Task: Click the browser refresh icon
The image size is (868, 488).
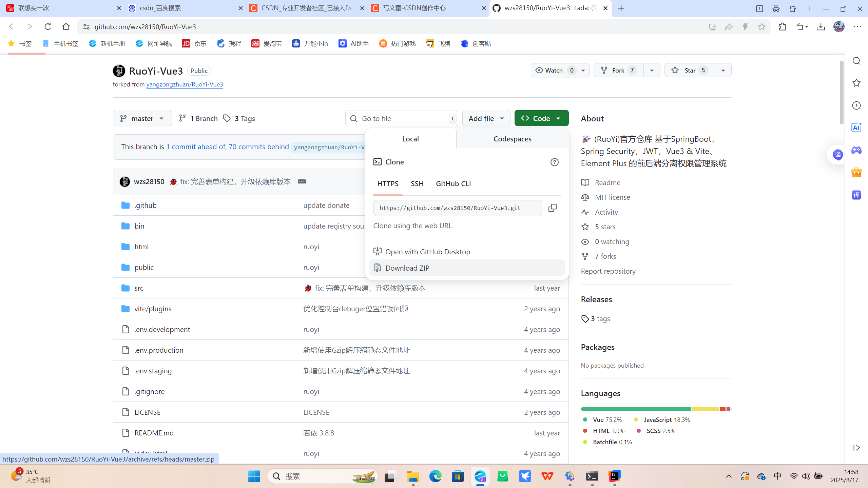Action: click(x=48, y=26)
